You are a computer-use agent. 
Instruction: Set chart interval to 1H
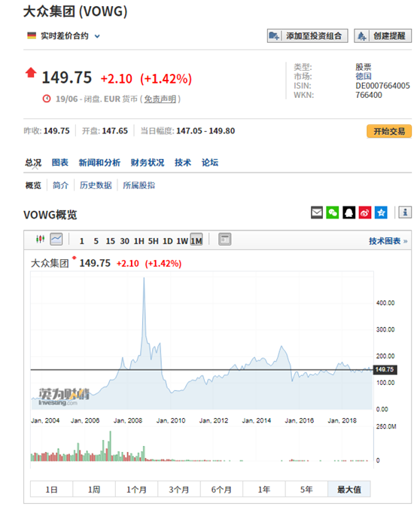pos(138,241)
